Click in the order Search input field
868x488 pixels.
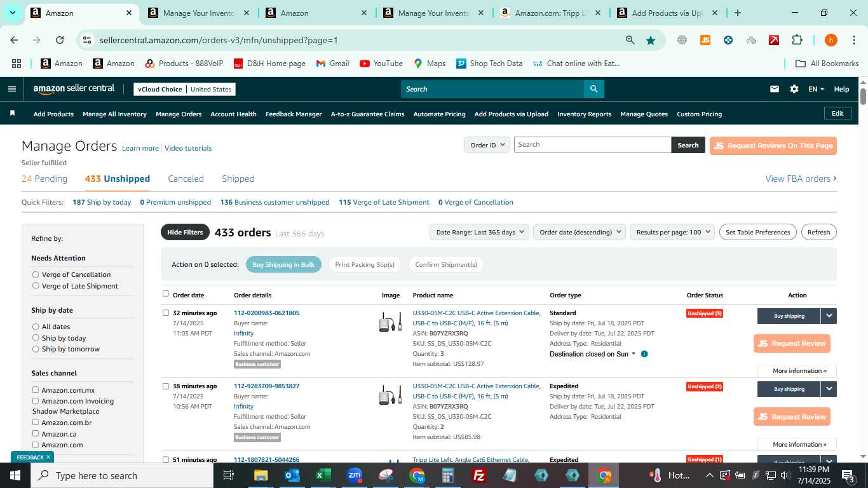[x=592, y=145]
